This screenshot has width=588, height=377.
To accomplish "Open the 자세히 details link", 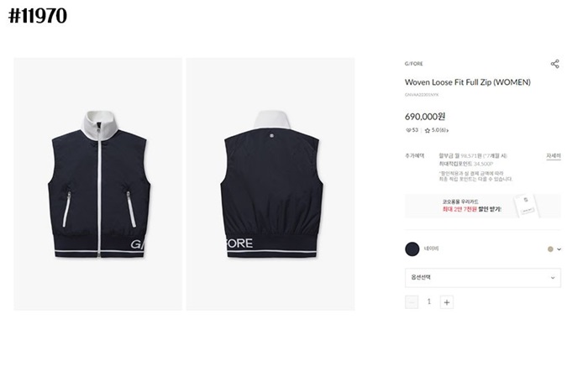I will click(x=554, y=156).
